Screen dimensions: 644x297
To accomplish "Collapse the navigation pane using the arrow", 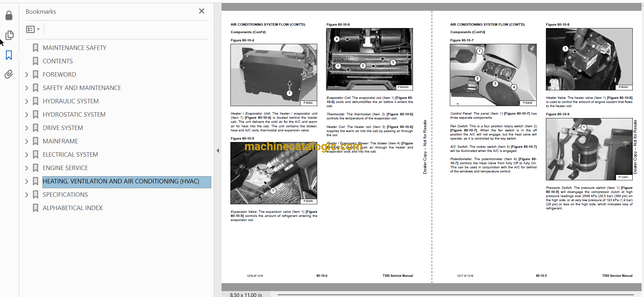I will [218, 151].
